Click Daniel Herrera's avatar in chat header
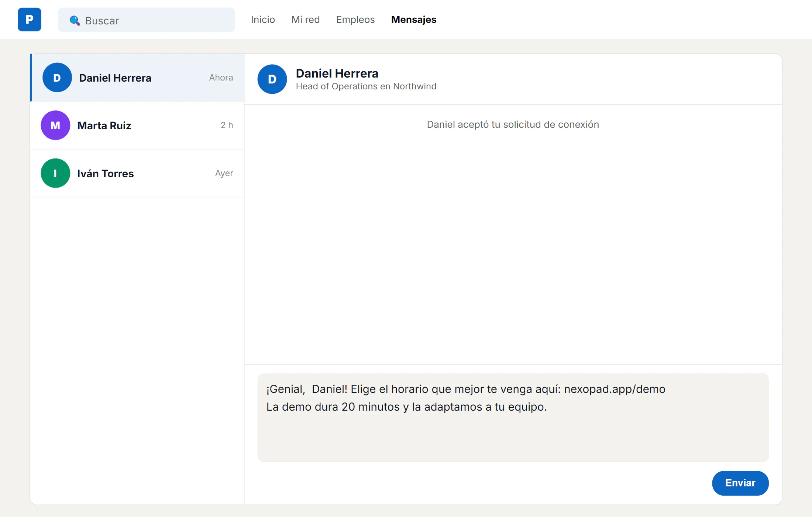The image size is (812, 517). (272, 79)
